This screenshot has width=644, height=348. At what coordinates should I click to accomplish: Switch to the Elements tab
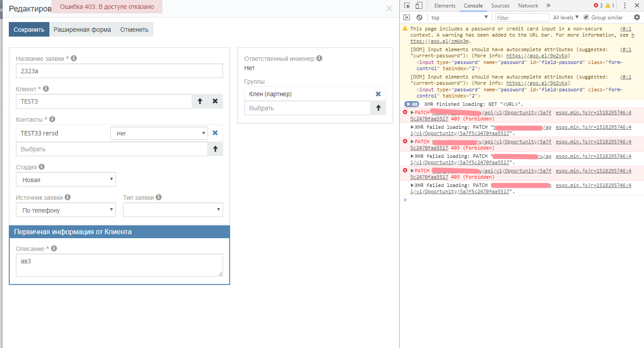coord(444,6)
